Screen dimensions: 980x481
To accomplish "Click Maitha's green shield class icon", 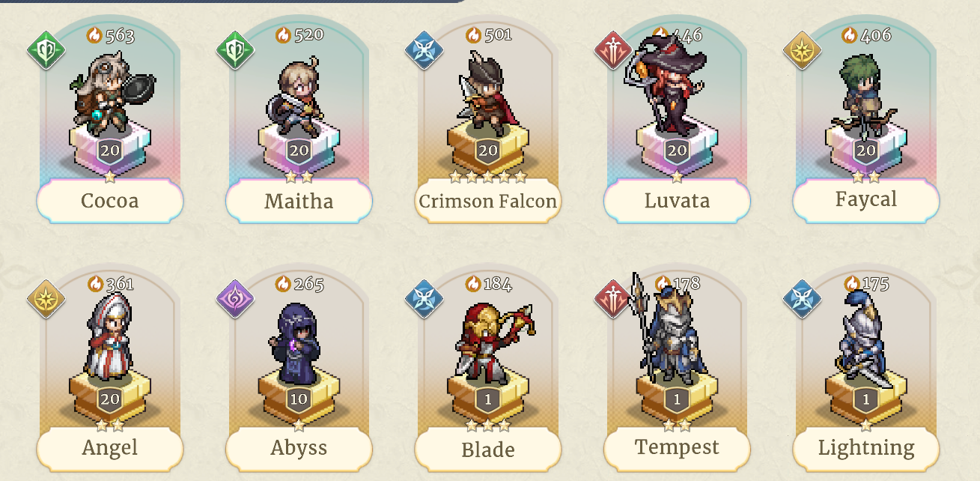I will click(235, 51).
